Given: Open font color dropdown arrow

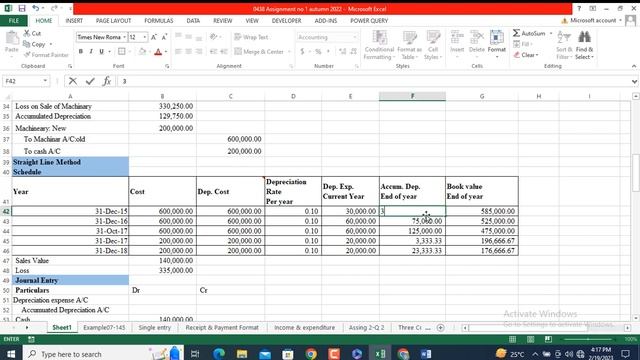Looking at the screenshot, I should [x=166, y=51].
